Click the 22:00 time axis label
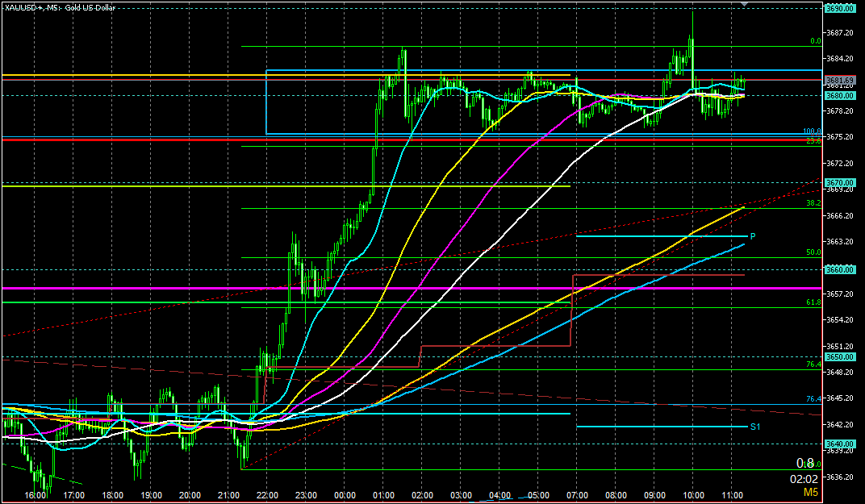The width and height of the screenshot is (865, 504). tap(267, 495)
